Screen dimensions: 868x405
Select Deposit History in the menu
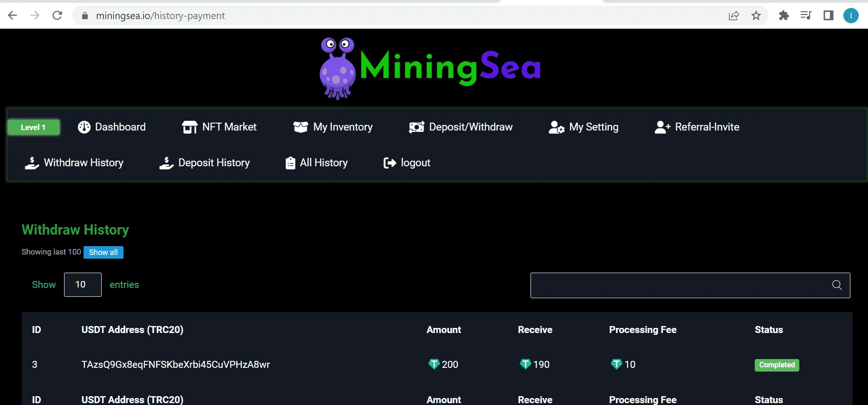point(204,163)
